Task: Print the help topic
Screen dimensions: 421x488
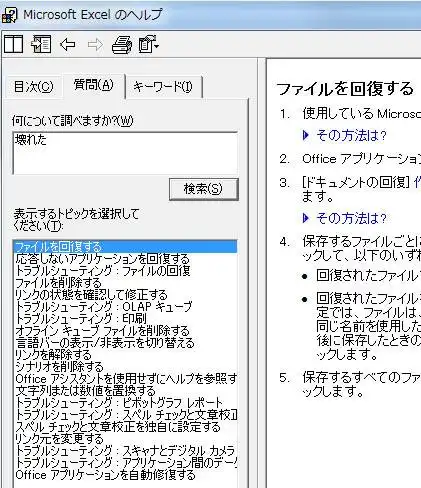Action: pos(122,44)
